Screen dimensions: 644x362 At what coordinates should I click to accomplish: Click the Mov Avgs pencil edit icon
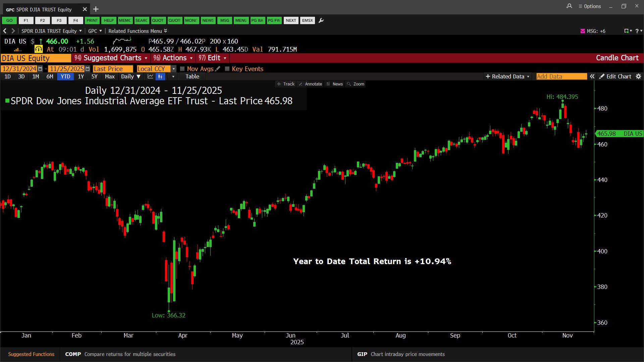218,69
